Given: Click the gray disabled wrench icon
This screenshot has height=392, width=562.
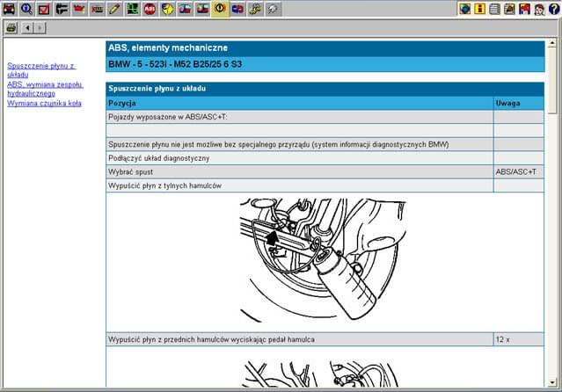Looking at the screenshot, I should (x=273, y=9).
